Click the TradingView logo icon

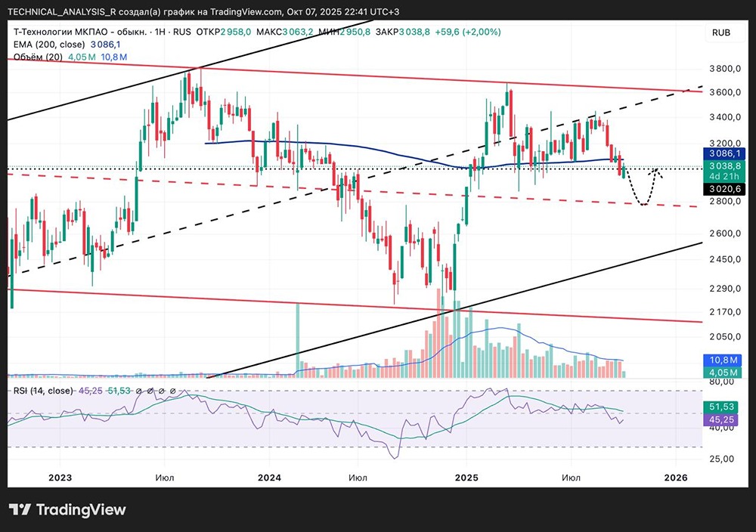[x=20, y=510]
